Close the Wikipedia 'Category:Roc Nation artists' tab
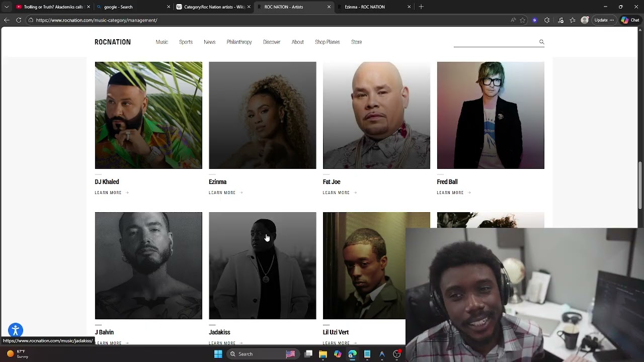 click(x=249, y=7)
